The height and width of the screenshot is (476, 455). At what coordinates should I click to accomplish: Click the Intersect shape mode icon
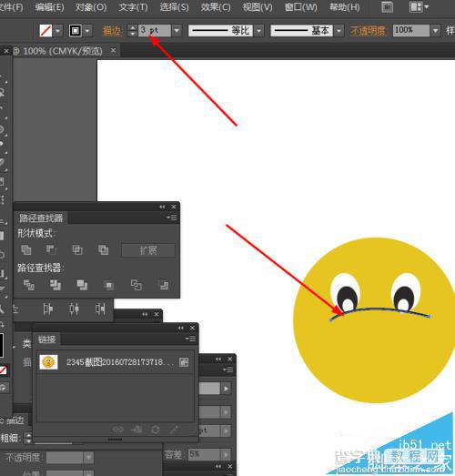(x=77, y=250)
